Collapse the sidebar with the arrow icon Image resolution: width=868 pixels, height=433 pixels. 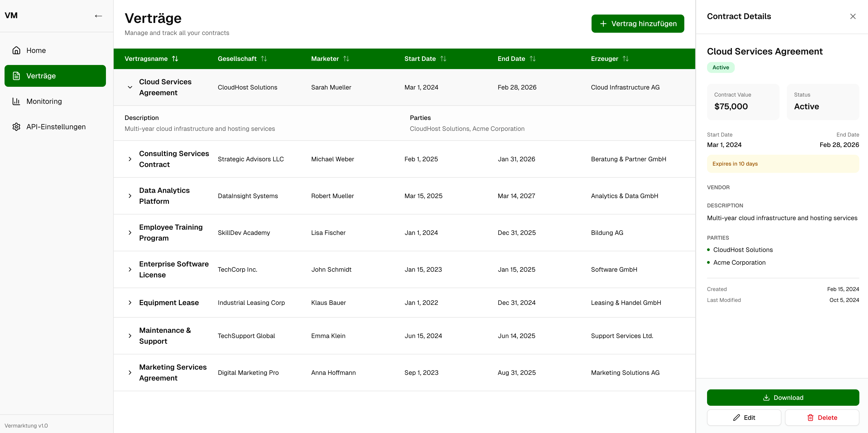(x=98, y=16)
